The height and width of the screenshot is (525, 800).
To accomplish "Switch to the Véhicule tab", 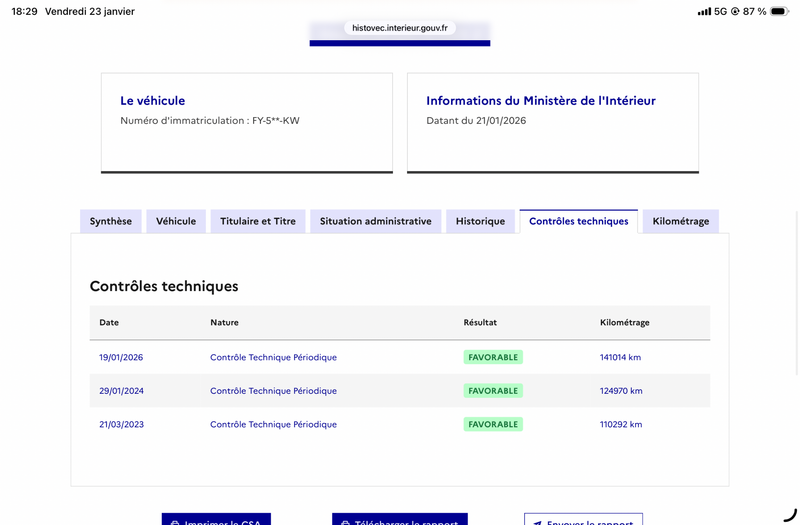I will (176, 221).
